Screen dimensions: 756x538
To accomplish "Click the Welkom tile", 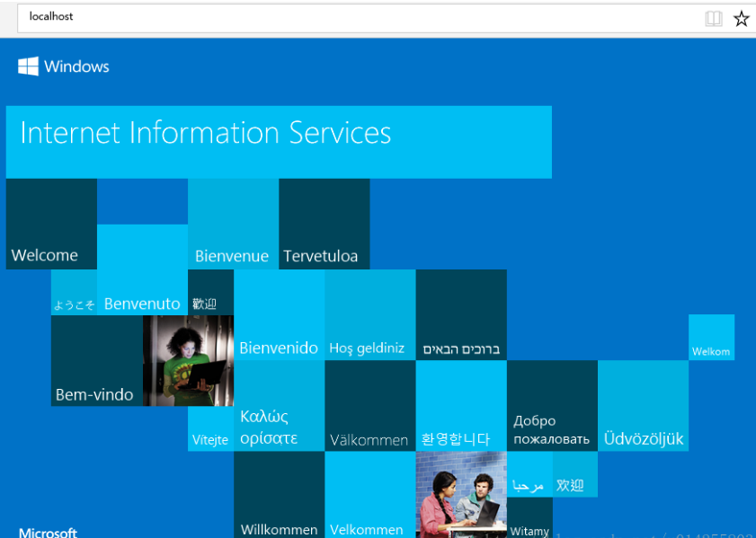I will [x=711, y=337].
